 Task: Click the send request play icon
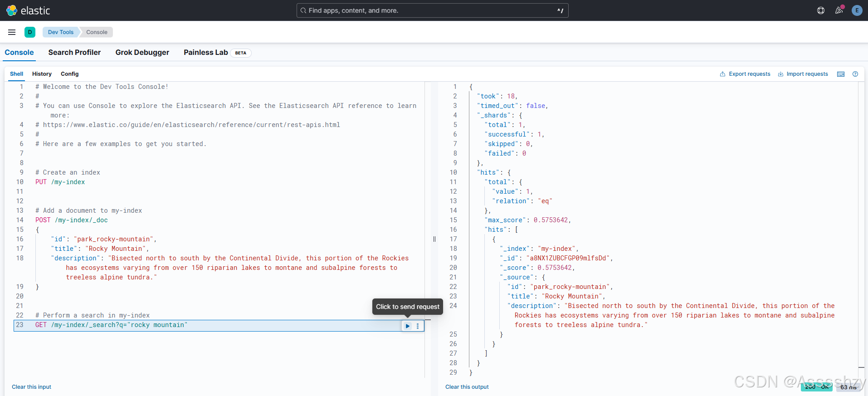[408, 326]
